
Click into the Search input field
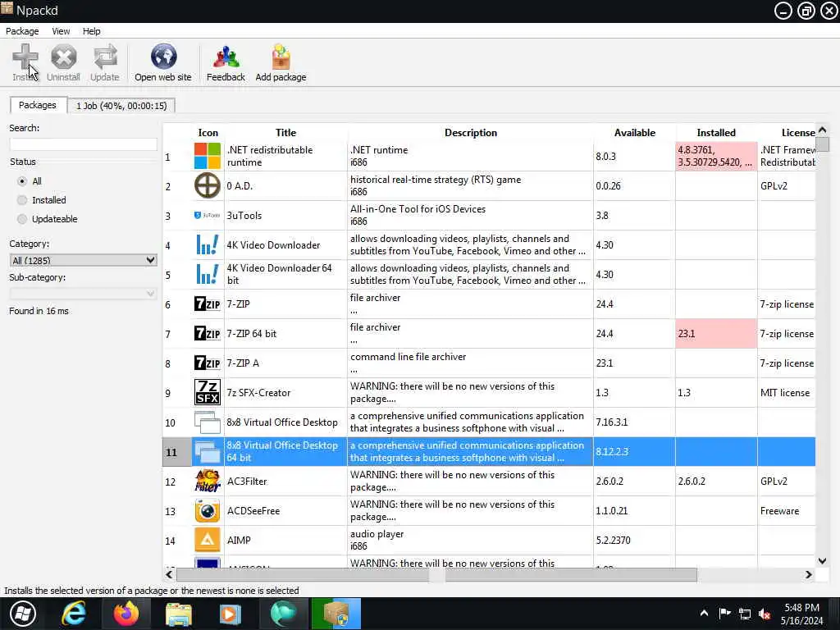pos(83,144)
